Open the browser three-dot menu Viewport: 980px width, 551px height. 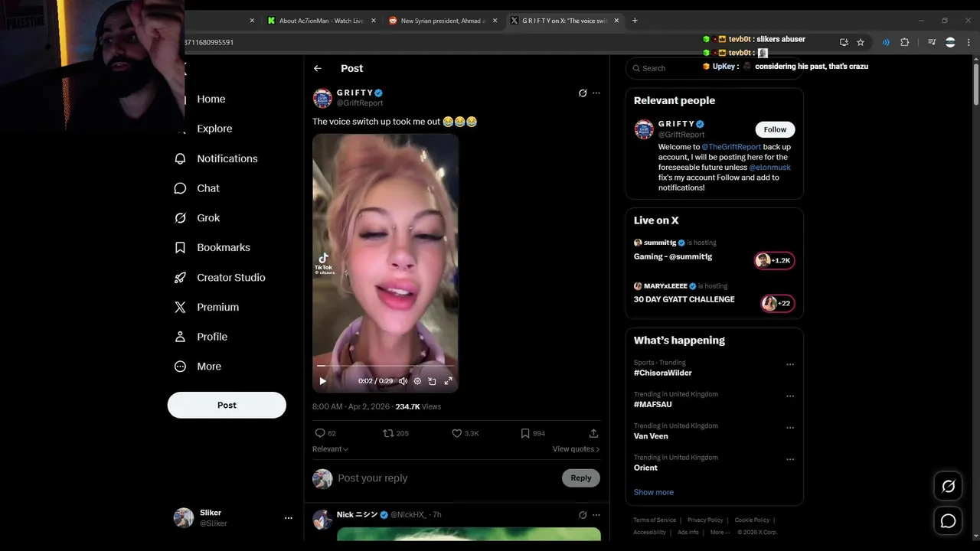click(x=968, y=42)
